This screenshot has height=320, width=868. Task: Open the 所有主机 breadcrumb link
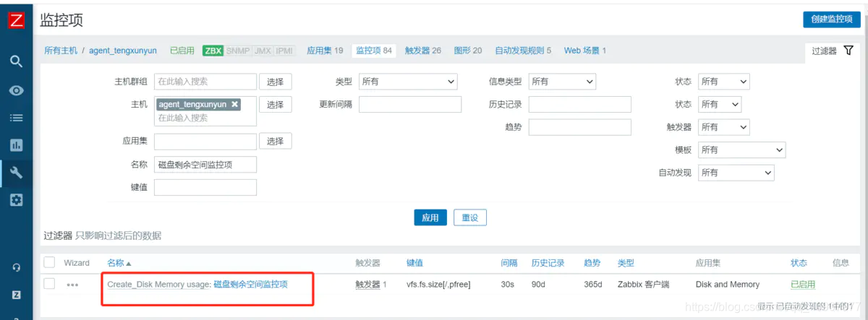61,51
